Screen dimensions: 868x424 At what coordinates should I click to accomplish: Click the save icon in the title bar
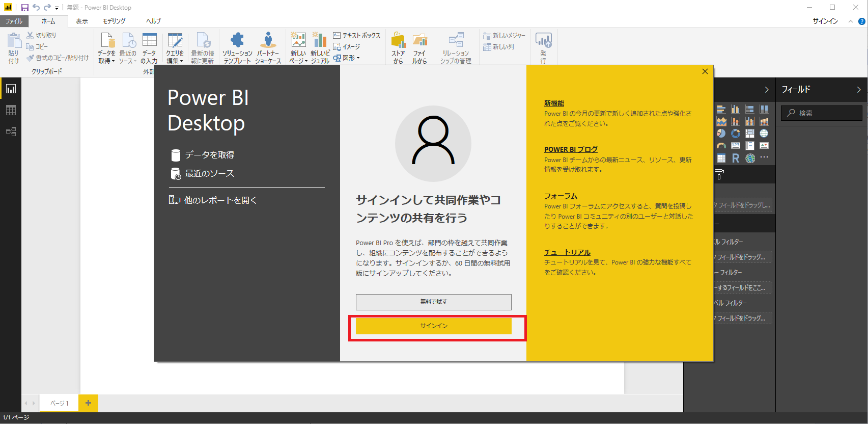click(x=24, y=8)
